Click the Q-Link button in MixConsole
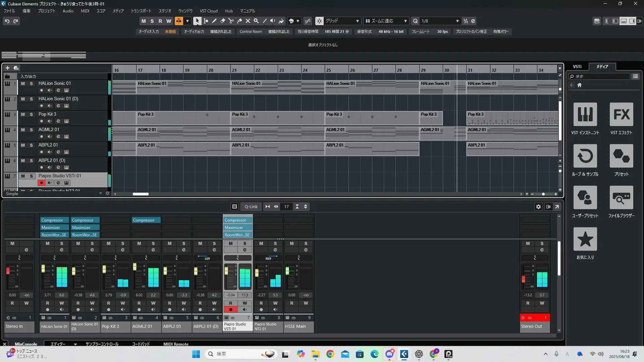 click(x=251, y=207)
